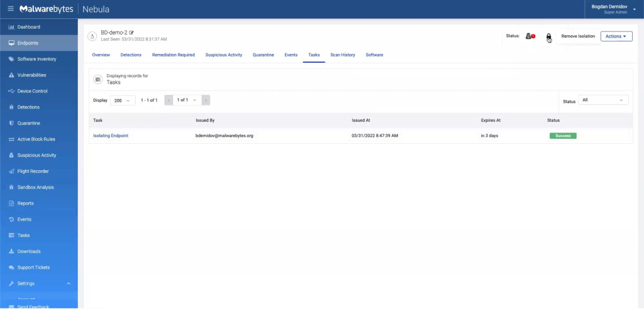644x309 pixels.
Task: Click the Detections bug icon in sidebar
Action: tap(11, 107)
